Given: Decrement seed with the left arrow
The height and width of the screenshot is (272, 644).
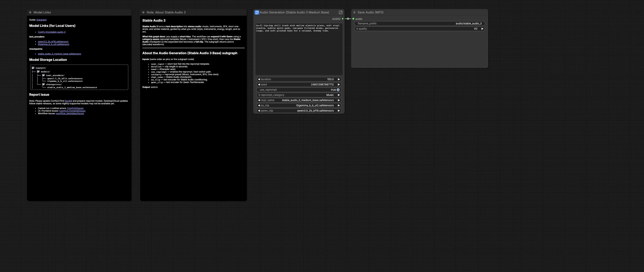Looking at the screenshot, I should point(259,84).
